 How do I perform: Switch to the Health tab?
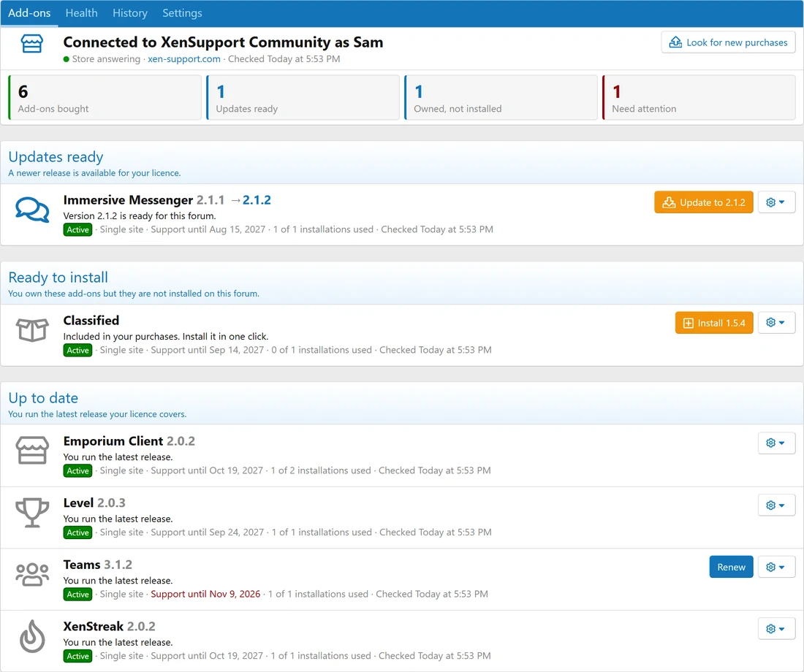(x=82, y=13)
